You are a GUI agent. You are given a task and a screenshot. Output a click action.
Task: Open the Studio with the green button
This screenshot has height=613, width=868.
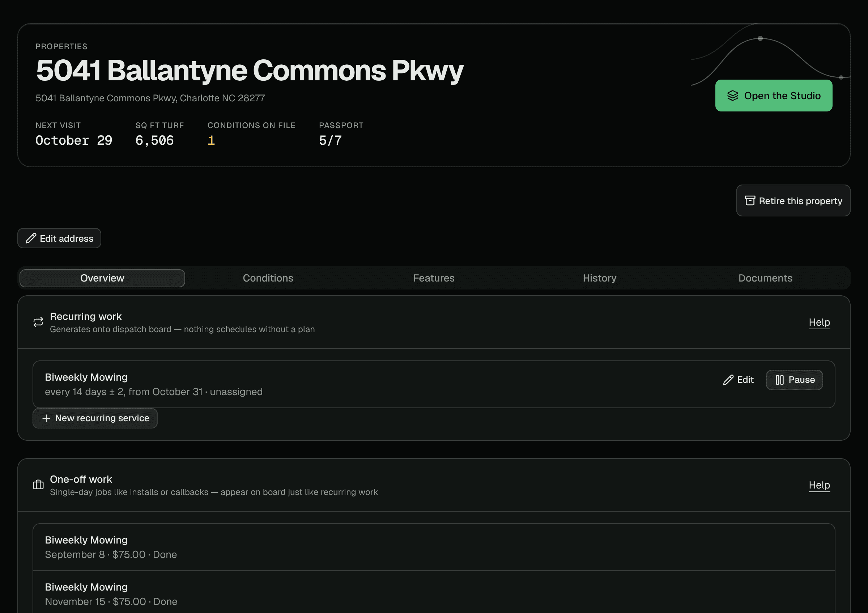(774, 96)
